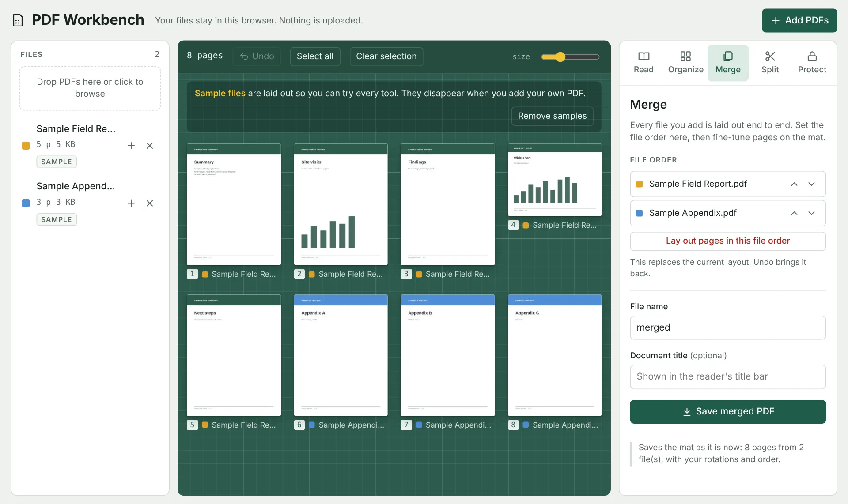
Task: Click the File name input field
Action: (728, 328)
